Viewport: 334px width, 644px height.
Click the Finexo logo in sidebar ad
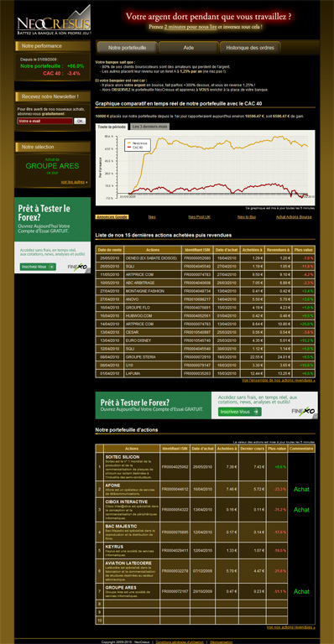(x=77, y=267)
